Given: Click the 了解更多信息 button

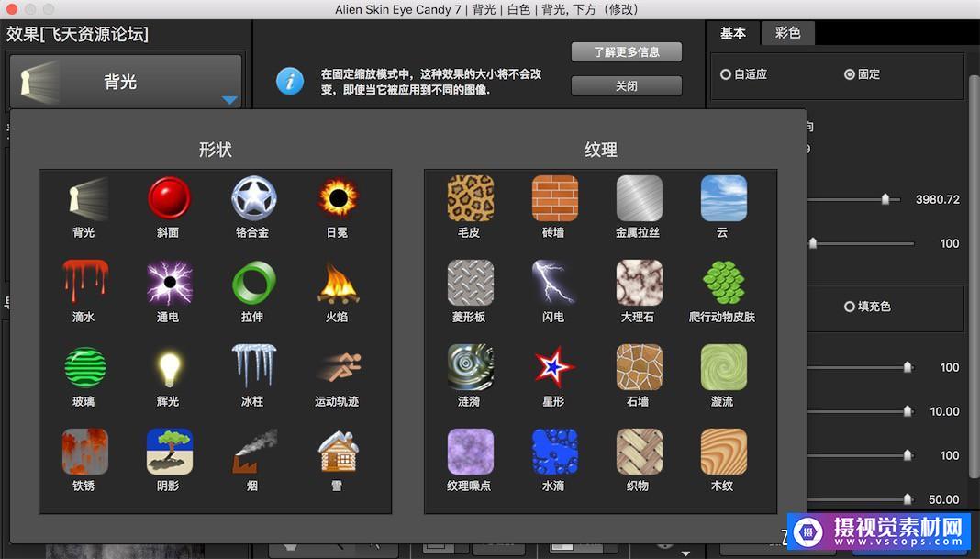Looking at the screenshot, I should pyautogui.click(x=626, y=51).
